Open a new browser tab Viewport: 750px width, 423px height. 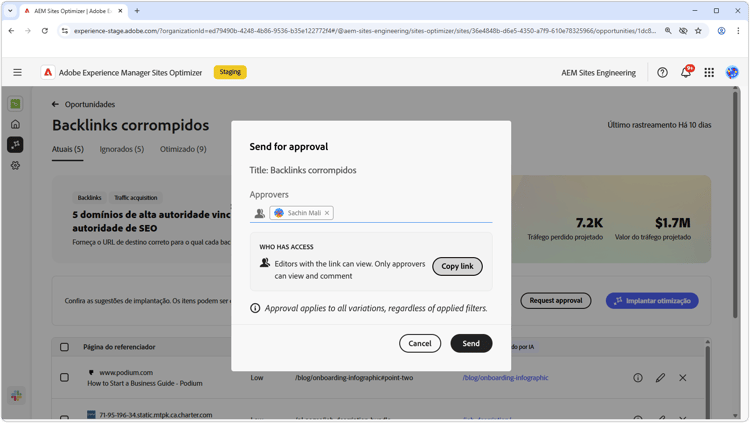point(137,11)
